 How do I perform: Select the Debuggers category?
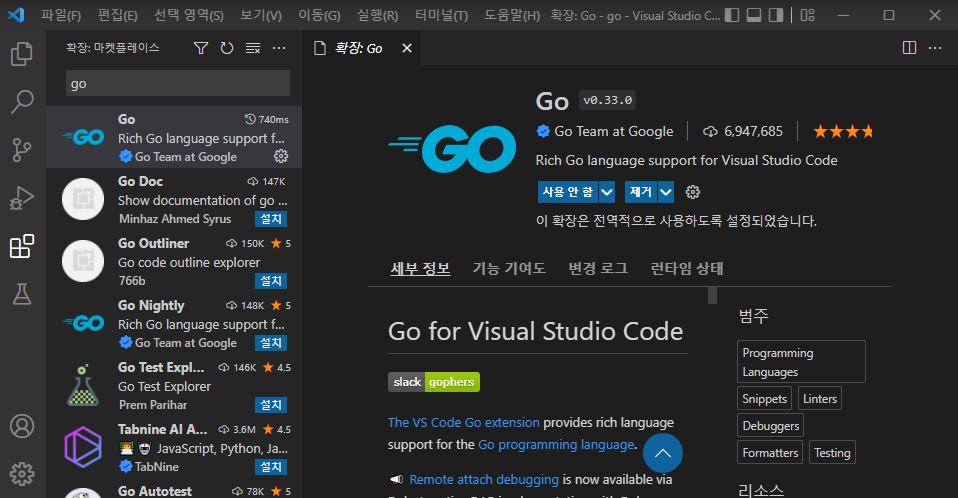[770, 425]
